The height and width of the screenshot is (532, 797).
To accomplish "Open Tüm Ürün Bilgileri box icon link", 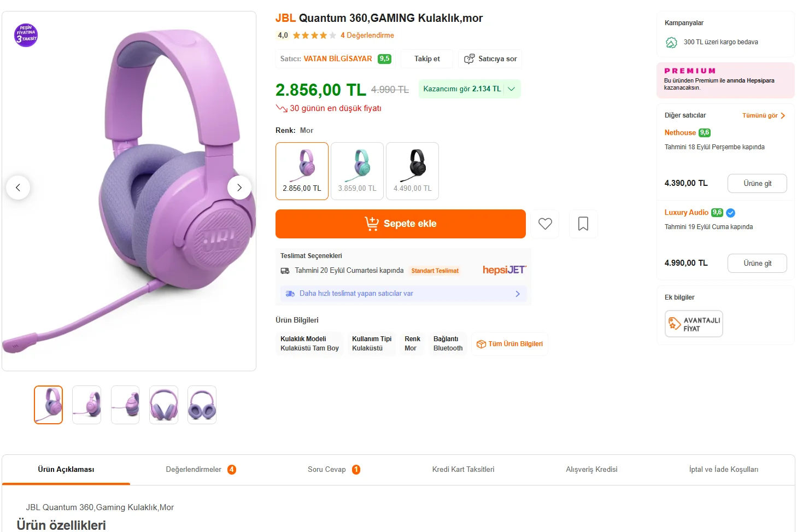I will pyautogui.click(x=509, y=344).
